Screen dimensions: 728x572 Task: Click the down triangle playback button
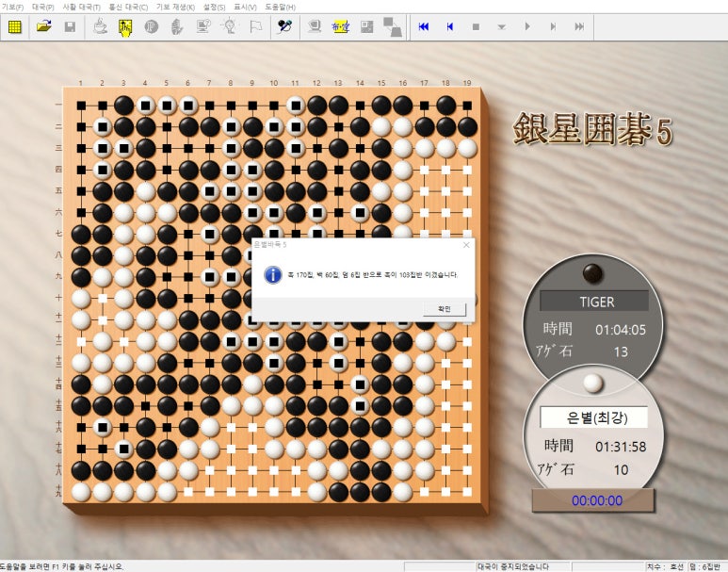501,27
